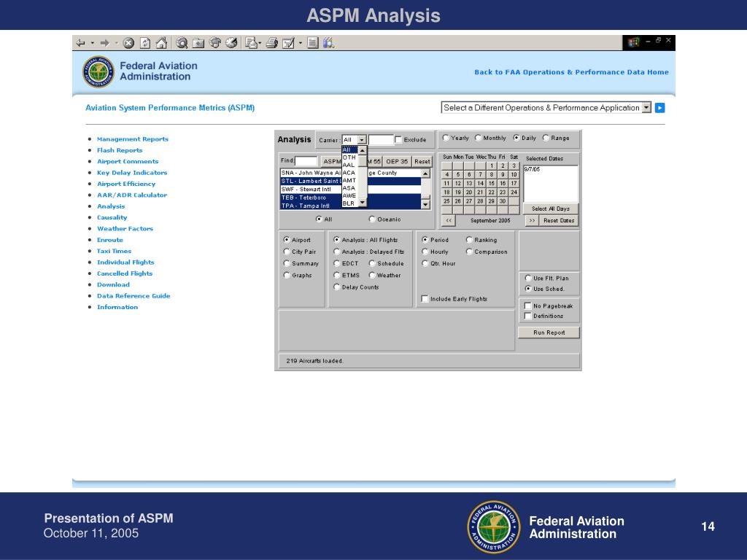Check the No Pagebreak checkbox
The width and height of the screenshot is (747, 560).
[528, 306]
